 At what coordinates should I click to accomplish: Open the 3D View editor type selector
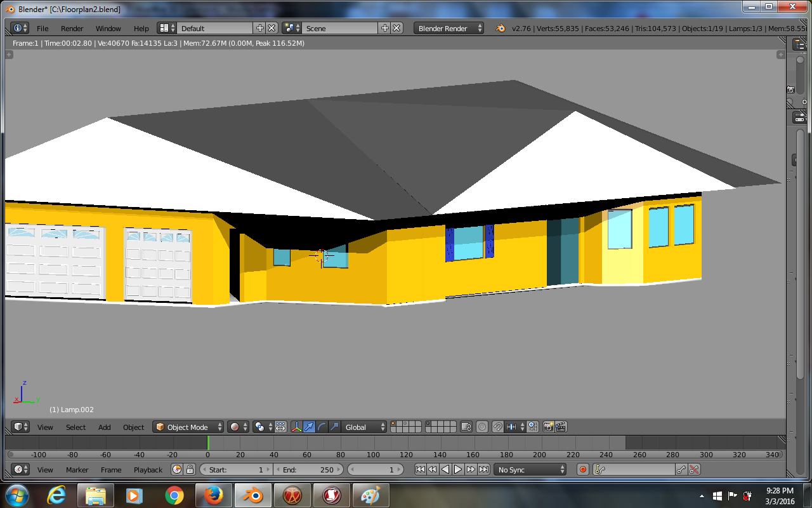point(20,427)
